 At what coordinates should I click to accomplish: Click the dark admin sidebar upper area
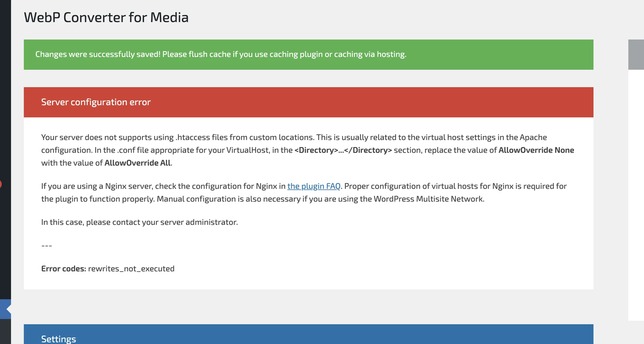click(x=5, y=87)
